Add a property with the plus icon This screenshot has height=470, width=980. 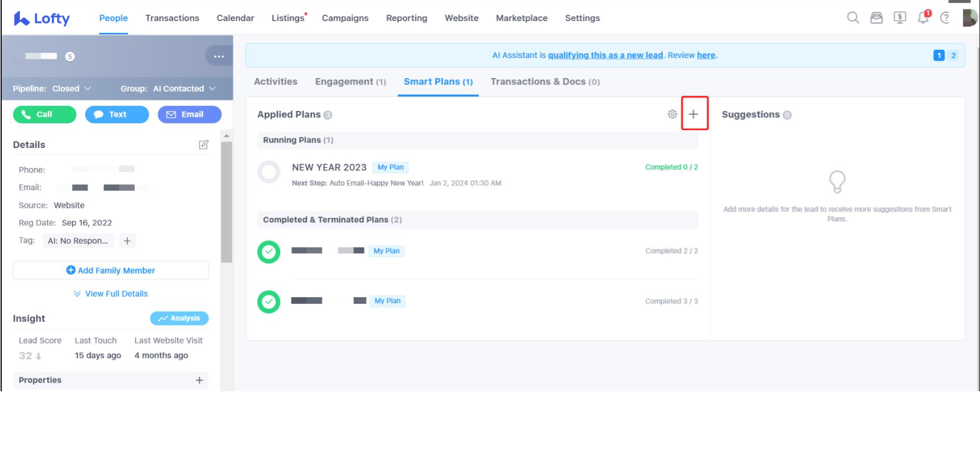(x=199, y=380)
